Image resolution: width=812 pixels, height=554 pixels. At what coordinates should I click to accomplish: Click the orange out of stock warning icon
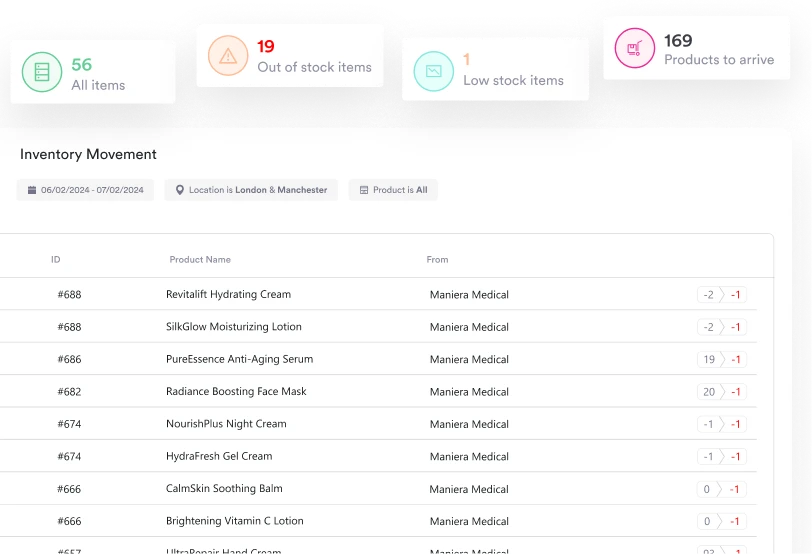tap(228, 56)
